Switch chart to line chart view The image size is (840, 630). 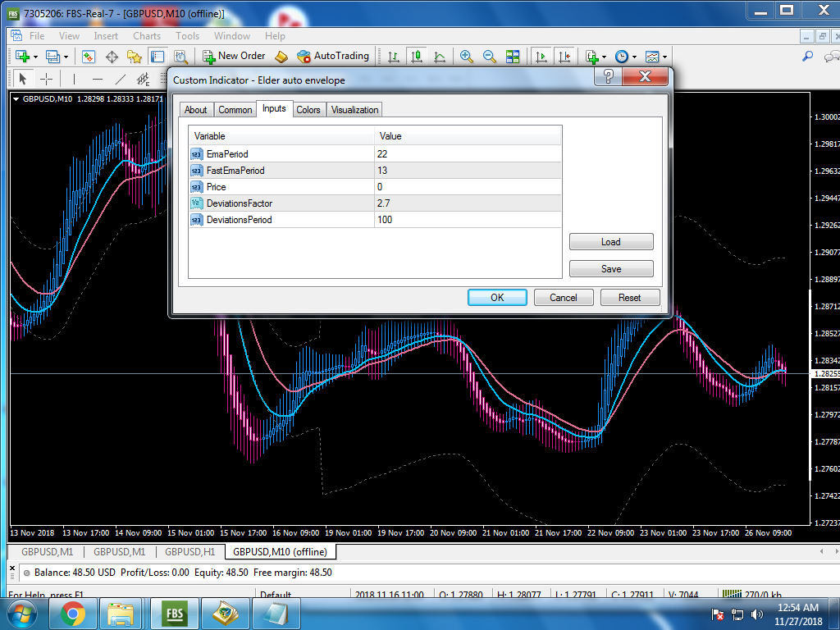[x=440, y=56]
